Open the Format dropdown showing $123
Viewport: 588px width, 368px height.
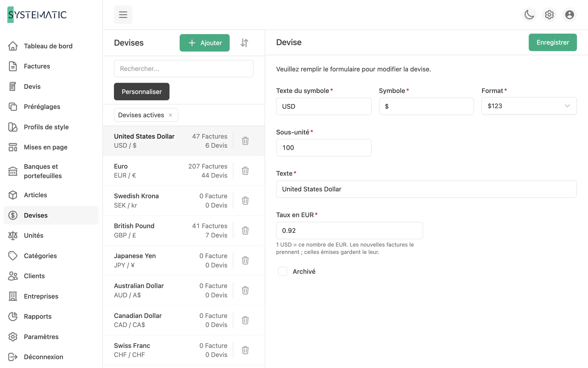pyautogui.click(x=529, y=106)
